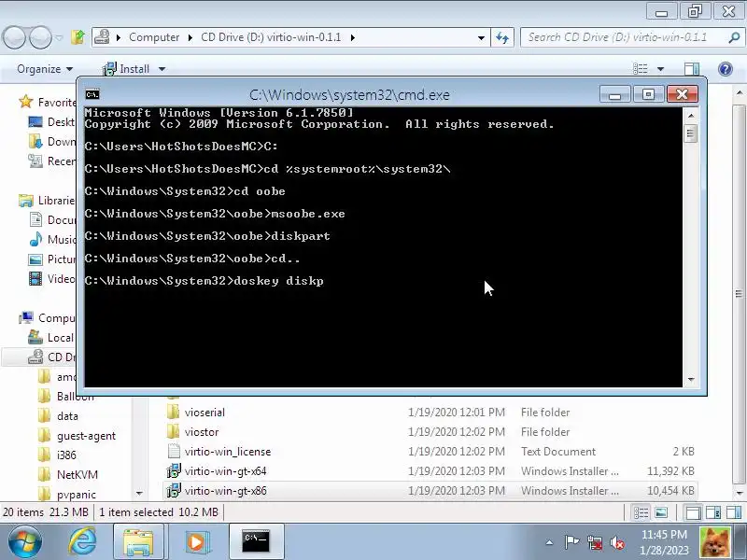747x560 pixels.
Task: Select the viostor folder icon
Action: click(174, 431)
